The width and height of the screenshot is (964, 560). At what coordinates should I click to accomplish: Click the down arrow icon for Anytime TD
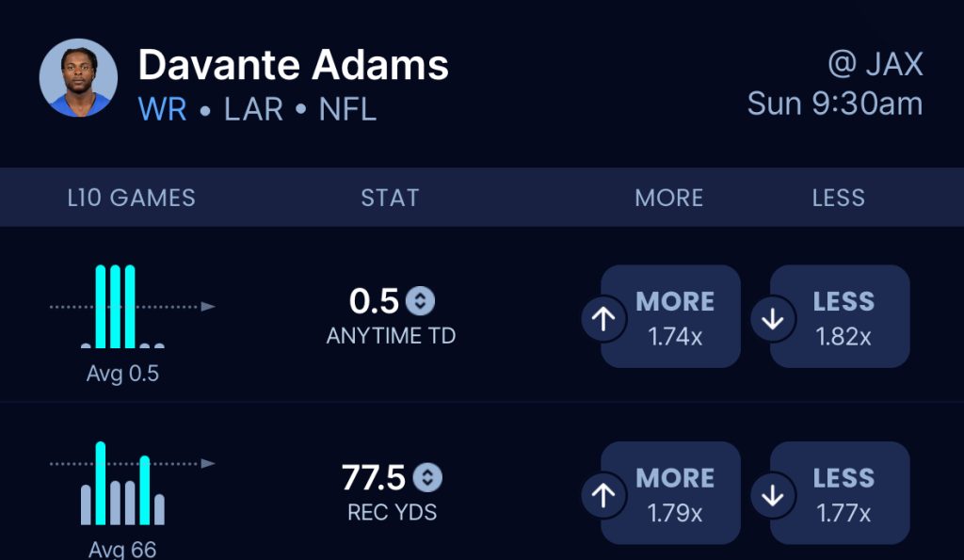point(773,319)
